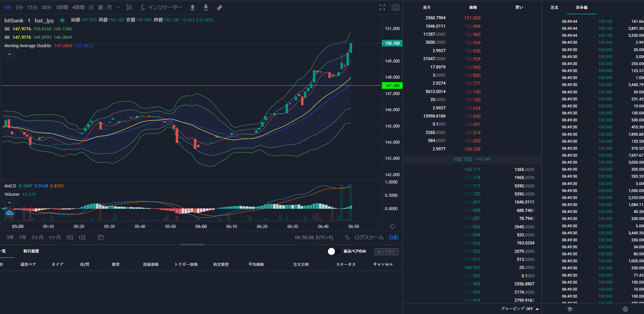644x314 pixels.
Task: Click the 151.000 ask price
Action: tap(472, 18)
